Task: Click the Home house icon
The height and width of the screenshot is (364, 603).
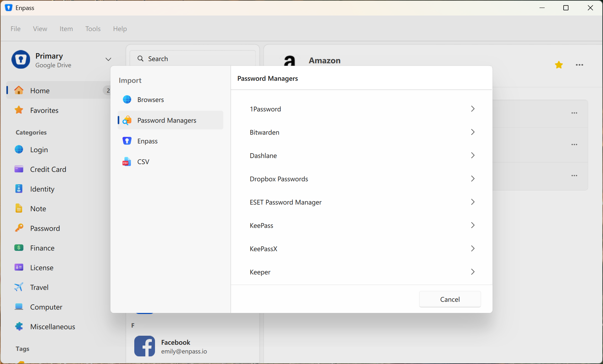Action: (x=19, y=90)
